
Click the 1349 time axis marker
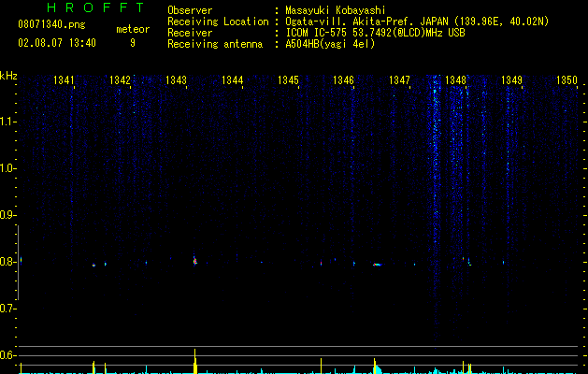[x=511, y=80]
